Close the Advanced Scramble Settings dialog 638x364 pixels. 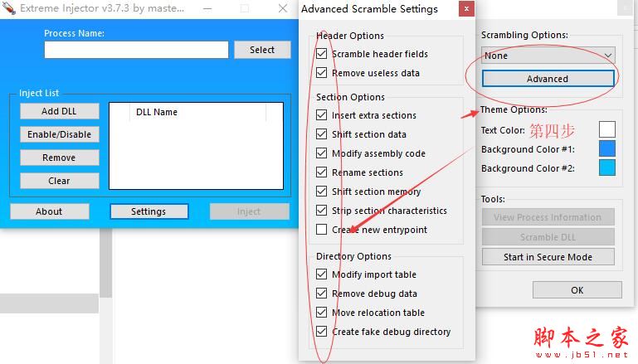pyautogui.click(x=466, y=8)
